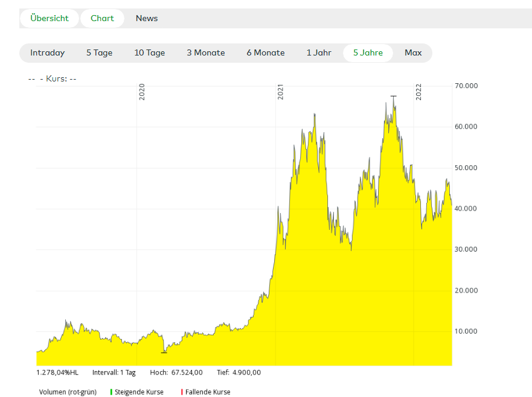Click the red Fallende Kurse legend indicator

(x=182, y=392)
